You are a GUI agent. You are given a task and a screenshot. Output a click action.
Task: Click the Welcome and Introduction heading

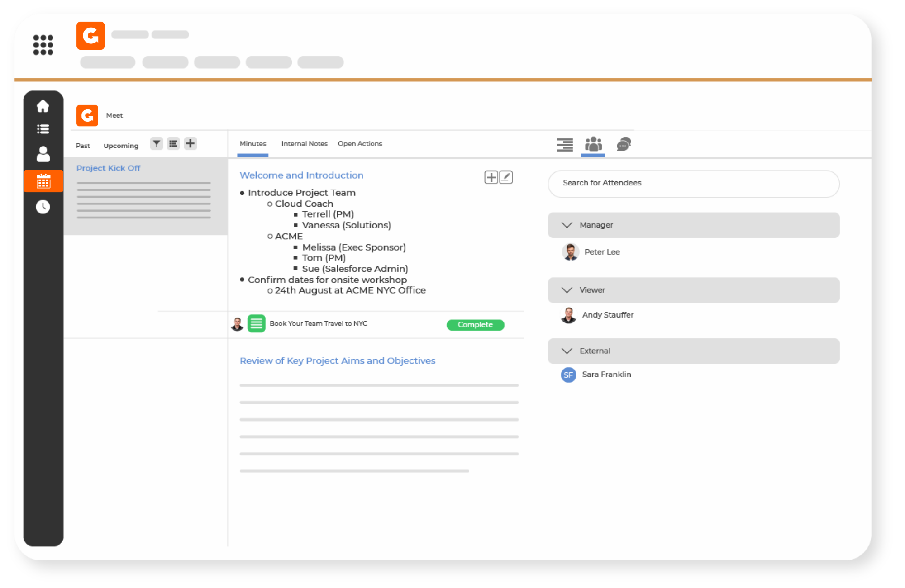(301, 175)
